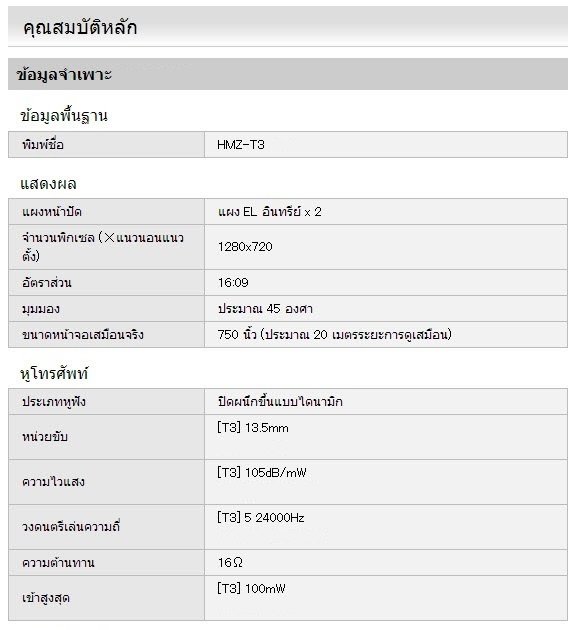Click the [T3] 5 24000Hz frequency value
The width and height of the screenshot is (579, 630).
260,518
